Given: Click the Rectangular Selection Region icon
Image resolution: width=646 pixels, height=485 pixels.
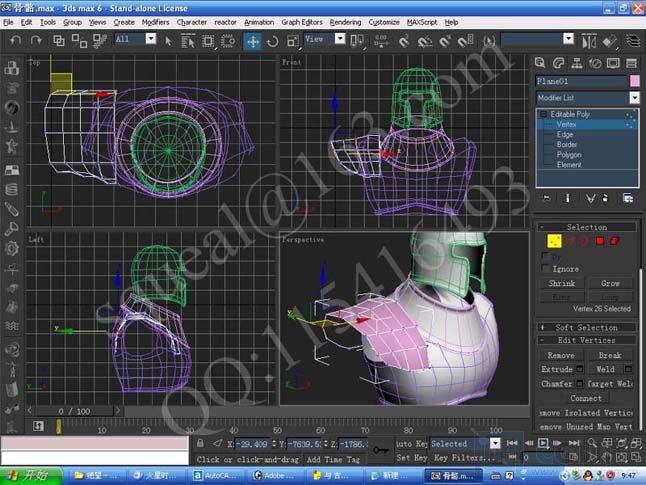Looking at the screenshot, I should (x=208, y=41).
